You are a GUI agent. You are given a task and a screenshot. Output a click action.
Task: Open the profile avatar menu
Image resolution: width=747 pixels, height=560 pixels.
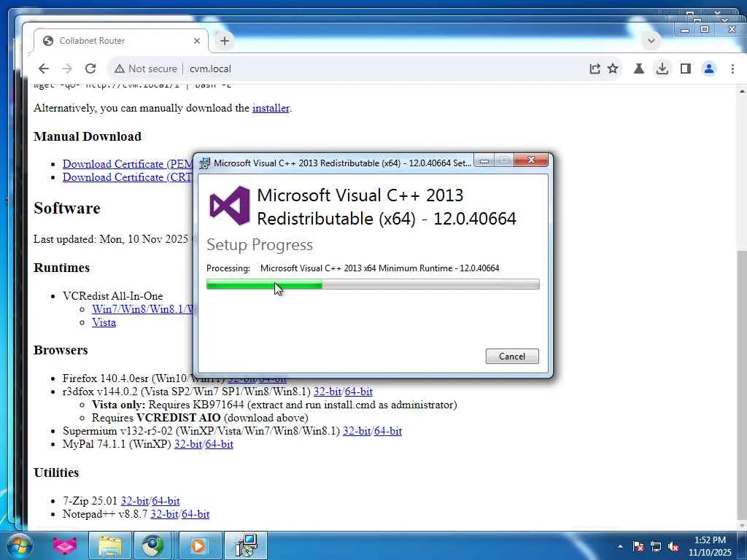pyautogui.click(x=709, y=69)
